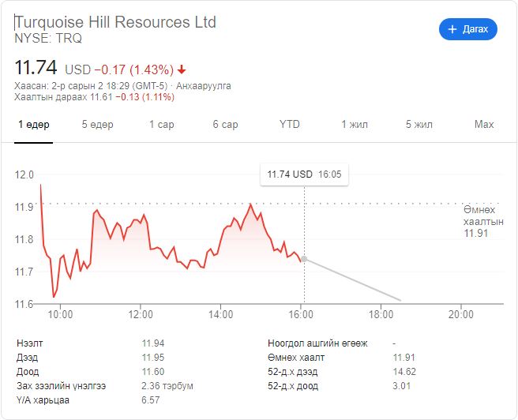
Task: Click the Дээд value 11.95
Action: [153, 358]
